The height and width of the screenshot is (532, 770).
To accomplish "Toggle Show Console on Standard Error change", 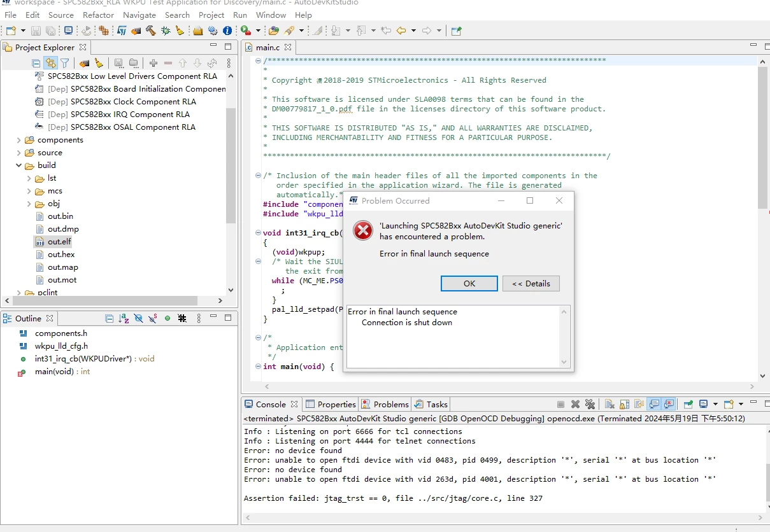I will click(x=669, y=404).
